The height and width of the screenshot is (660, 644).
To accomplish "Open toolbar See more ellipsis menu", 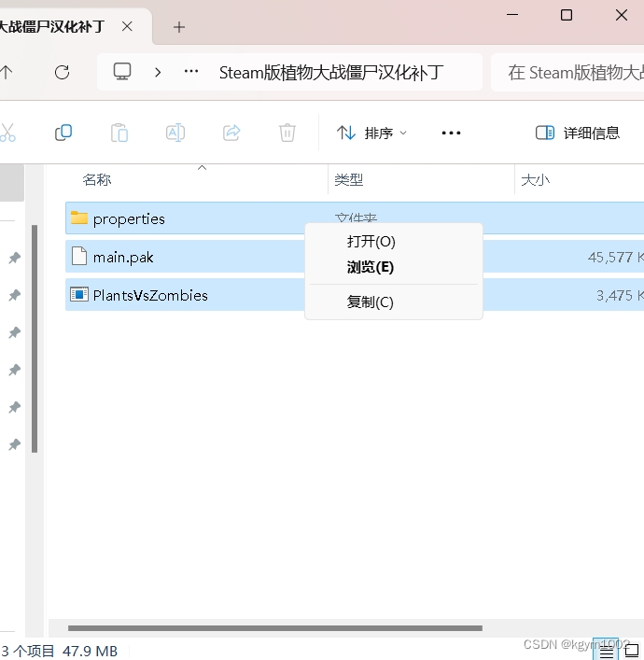I will (x=451, y=133).
